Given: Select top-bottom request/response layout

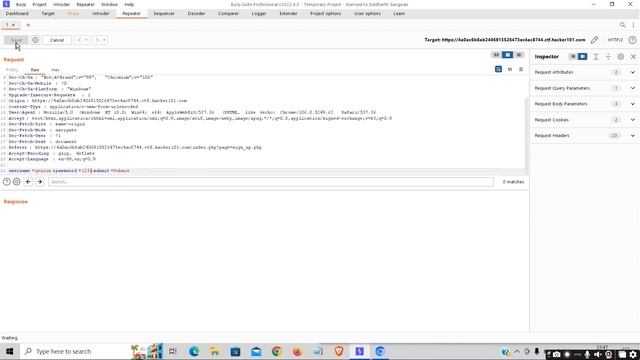Looking at the screenshot, I should click(507, 55).
